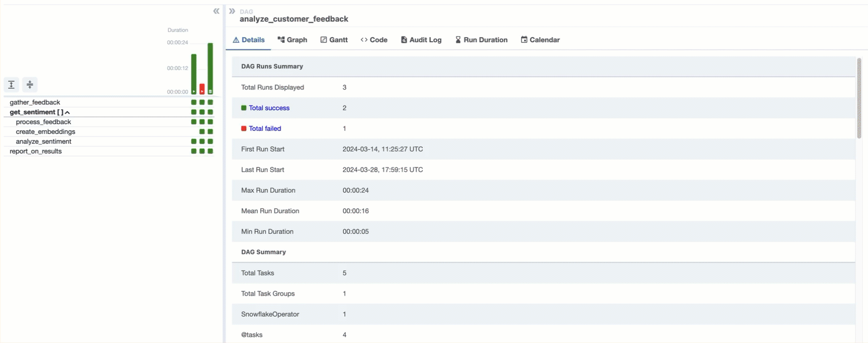Click the collapse all task groups button
Image resolution: width=868 pixels, height=343 pixels.
[30, 84]
